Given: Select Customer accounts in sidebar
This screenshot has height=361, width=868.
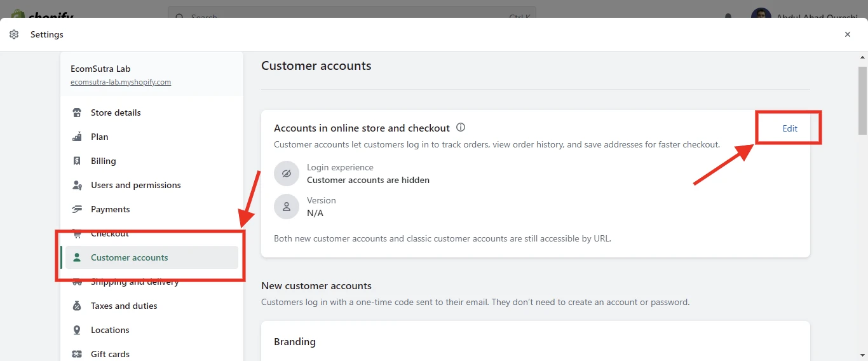Looking at the screenshot, I should pos(152,257).
